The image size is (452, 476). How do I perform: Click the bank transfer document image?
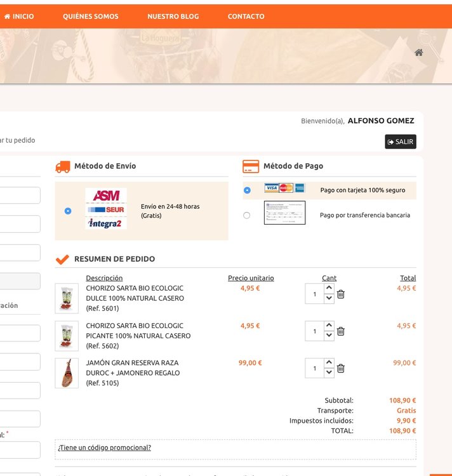(x=285, y=213)
